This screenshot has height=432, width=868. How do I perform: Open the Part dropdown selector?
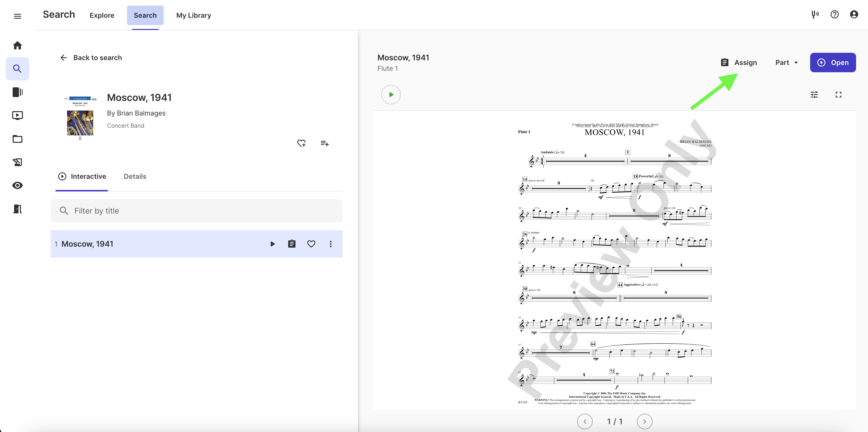[786, 62]
